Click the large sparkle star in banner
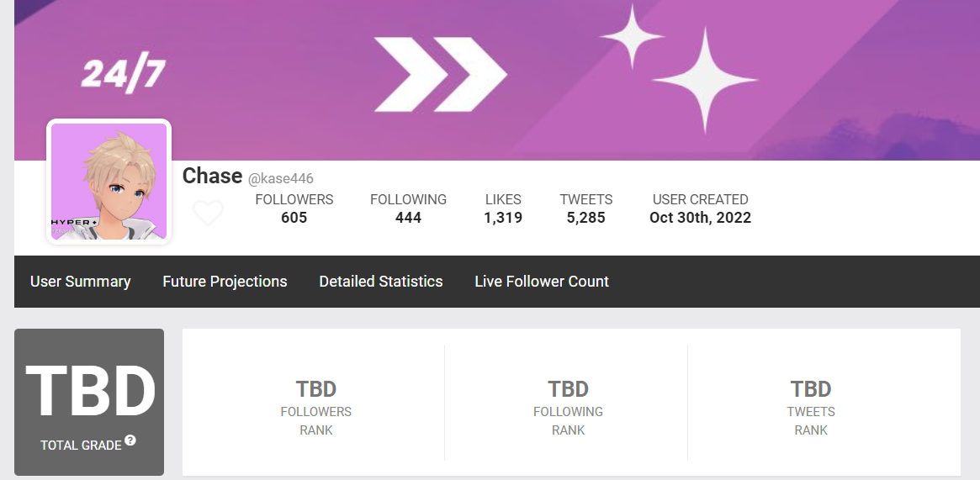Viewport: 980px width, 480px height. 705,80
